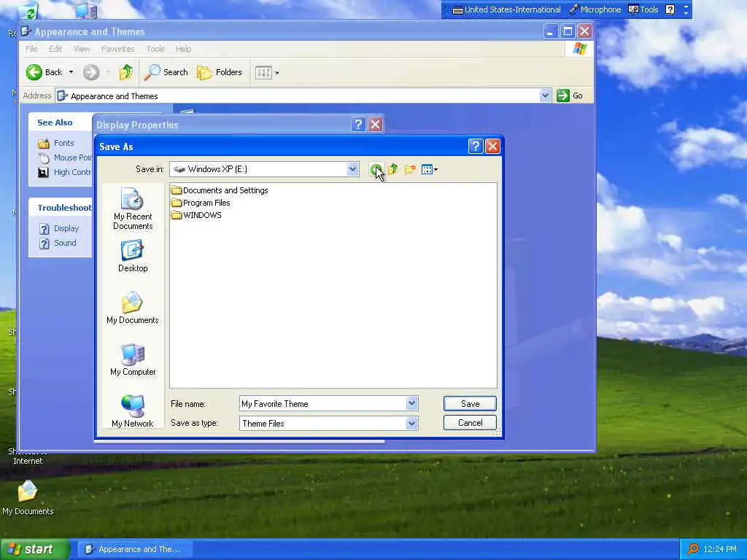The width and height of the screenshot is (747, 560).
Task: Create new folder in Save As dialog
Action: click(x=410, y=169)
